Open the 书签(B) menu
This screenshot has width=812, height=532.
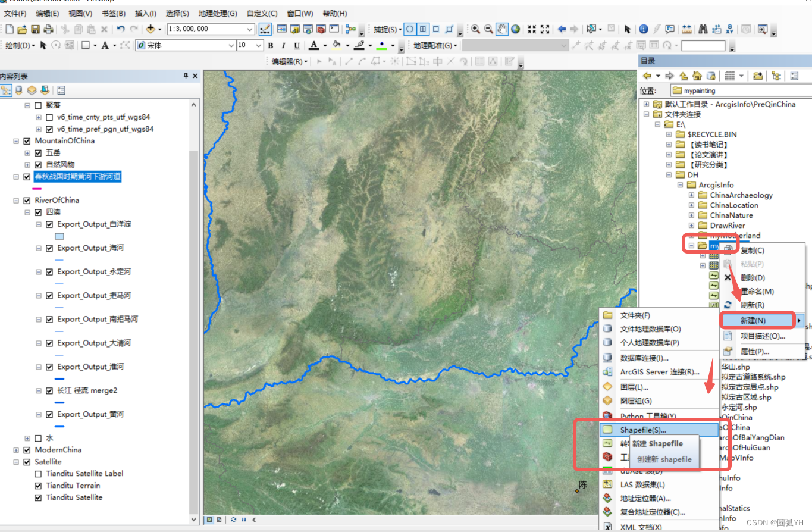coord(113,13)
